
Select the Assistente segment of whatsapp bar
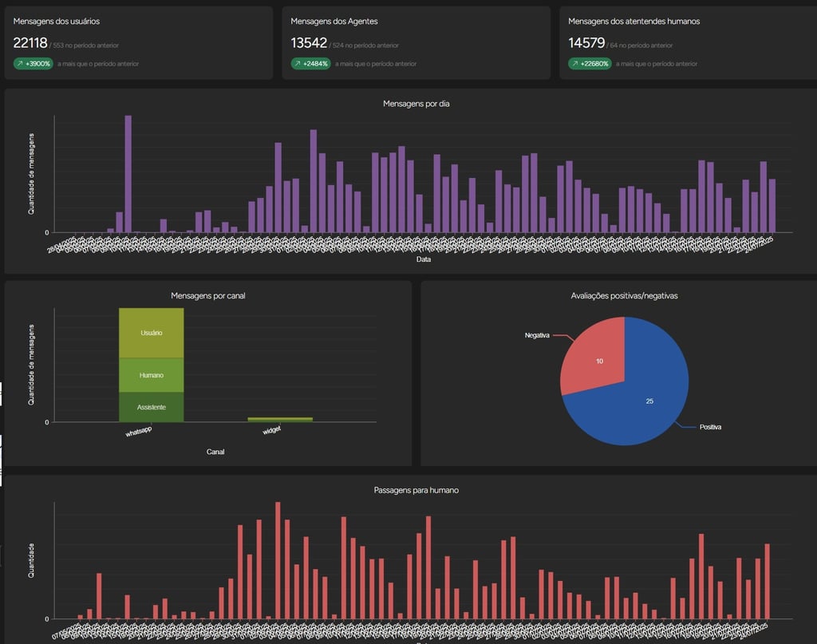151,407
